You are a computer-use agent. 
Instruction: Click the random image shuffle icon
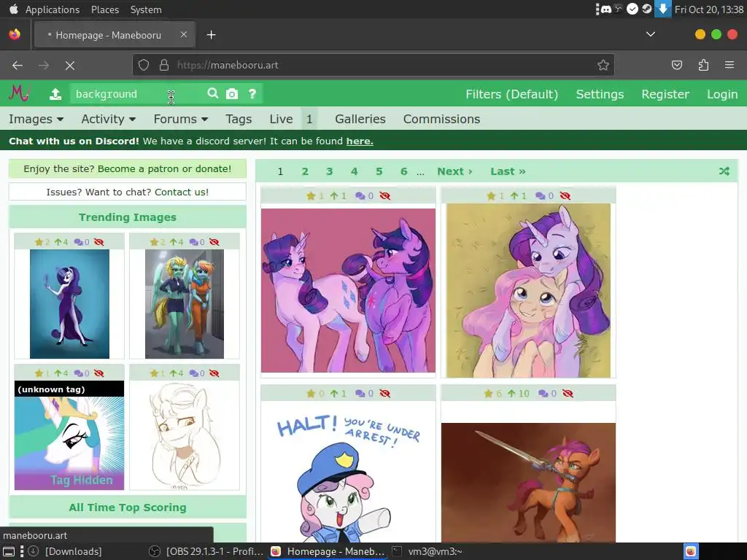point(724,171)
